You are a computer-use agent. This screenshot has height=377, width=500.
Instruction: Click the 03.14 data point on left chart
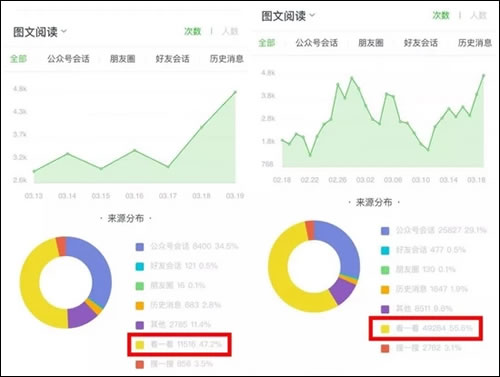(68, 154)
